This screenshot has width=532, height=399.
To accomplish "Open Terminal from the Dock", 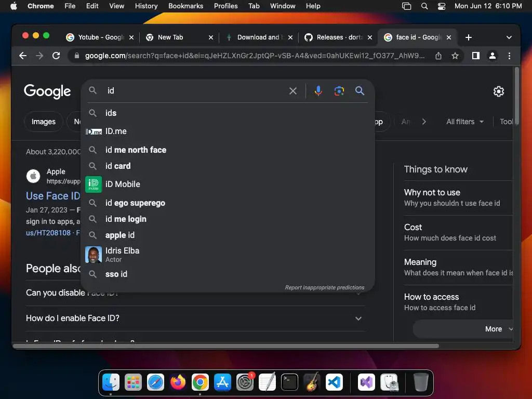I will 289,382.
